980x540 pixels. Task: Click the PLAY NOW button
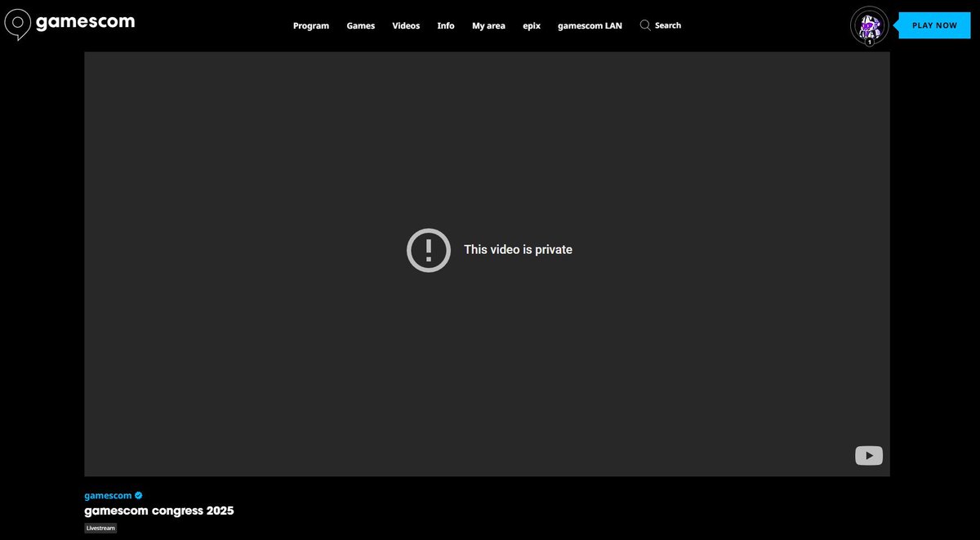pyautogui.click(x=934, y=25)
